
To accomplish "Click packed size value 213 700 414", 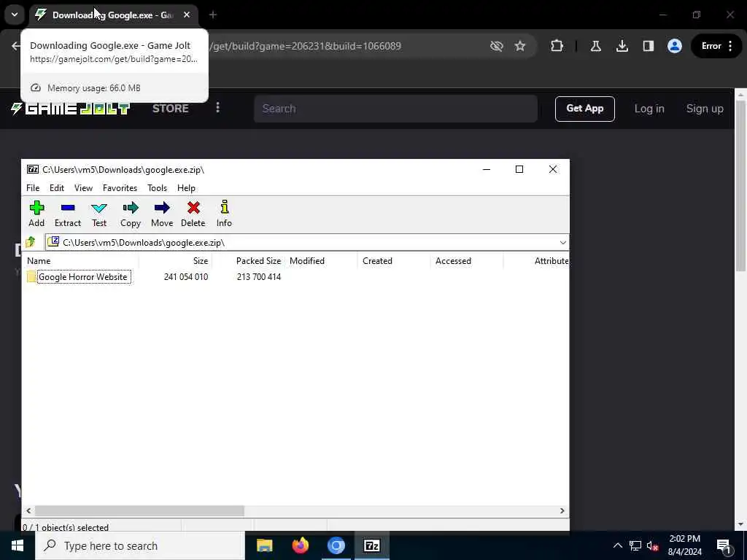I will click(x=259, y=277).
